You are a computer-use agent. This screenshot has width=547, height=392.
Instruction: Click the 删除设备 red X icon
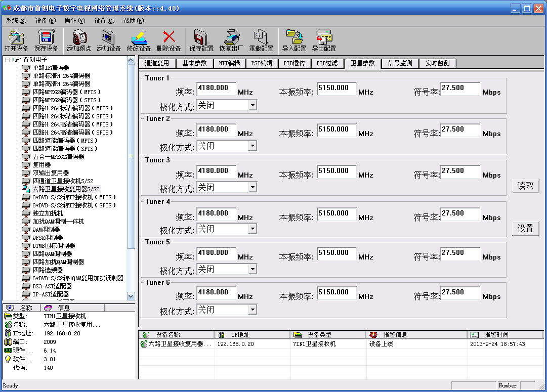(169, 37)
